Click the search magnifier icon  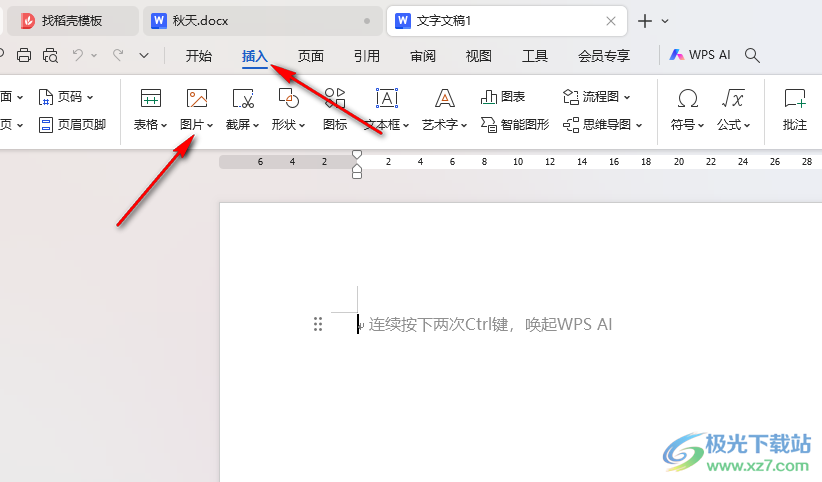click(x=752, y=55)
